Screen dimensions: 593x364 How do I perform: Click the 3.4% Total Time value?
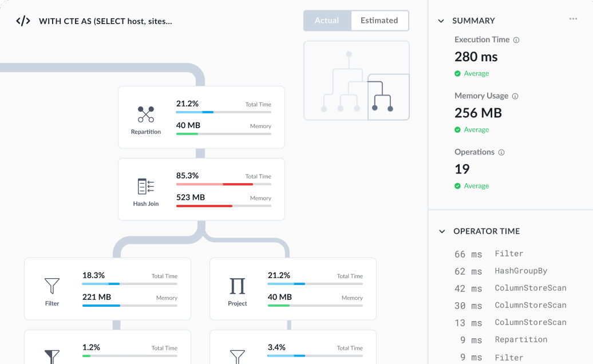(276, 347)
